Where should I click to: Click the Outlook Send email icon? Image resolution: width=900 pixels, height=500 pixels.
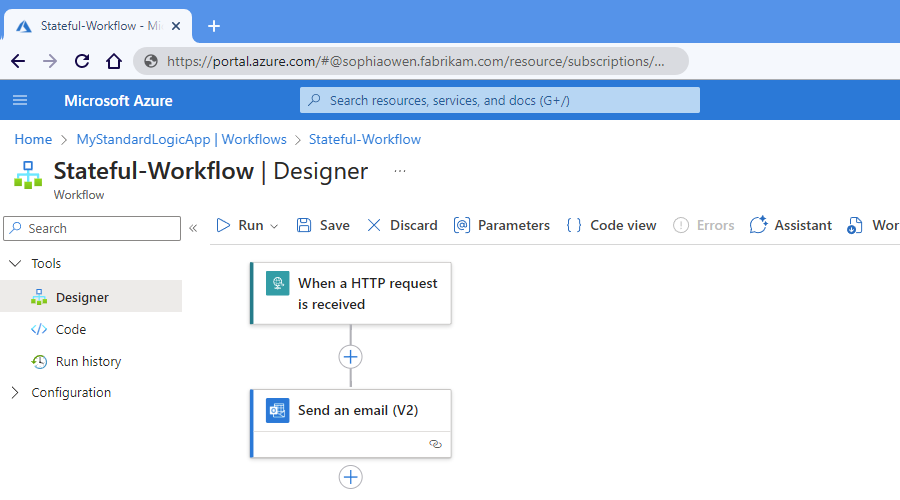coord(277,410)
